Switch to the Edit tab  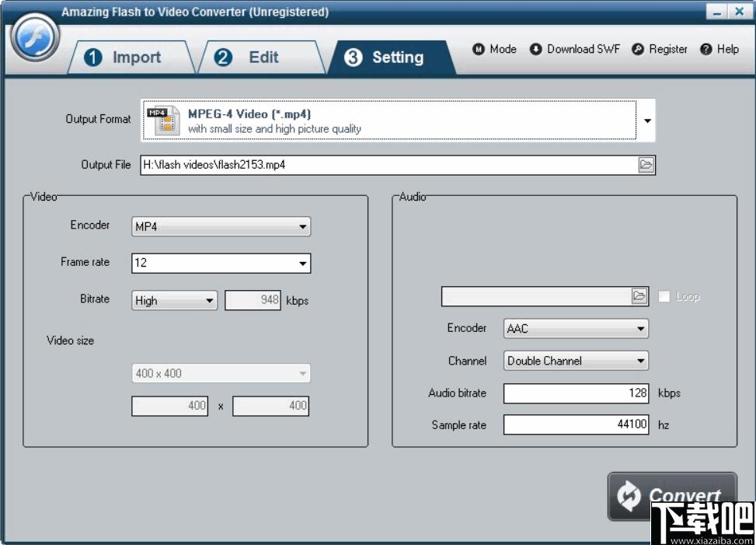click(x=261, y=58)
